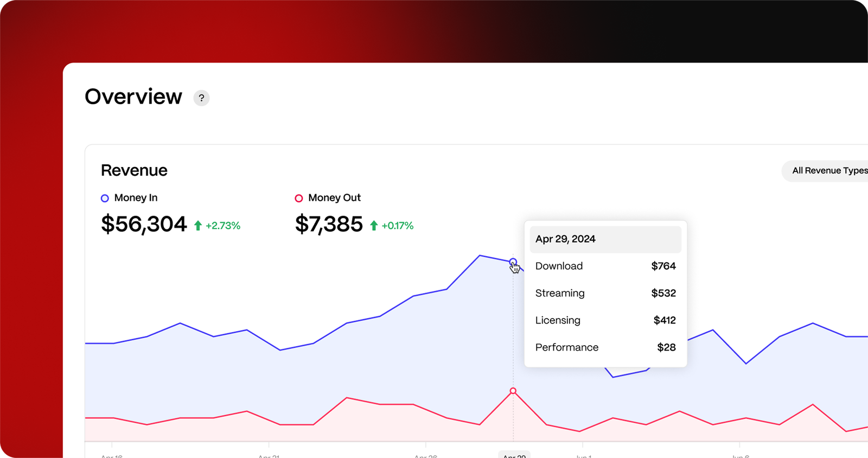Viewport: 868px width, 458px height.
Task: Click the Money In blue legend circle
Action: point(105,198)
